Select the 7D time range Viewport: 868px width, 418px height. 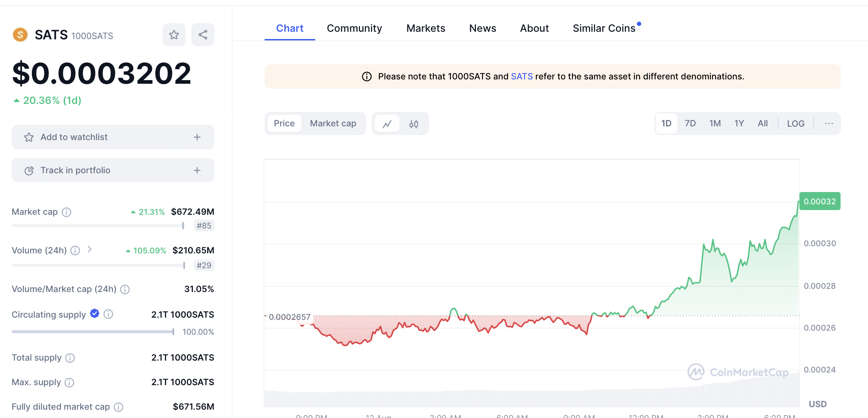pos(690,123)
